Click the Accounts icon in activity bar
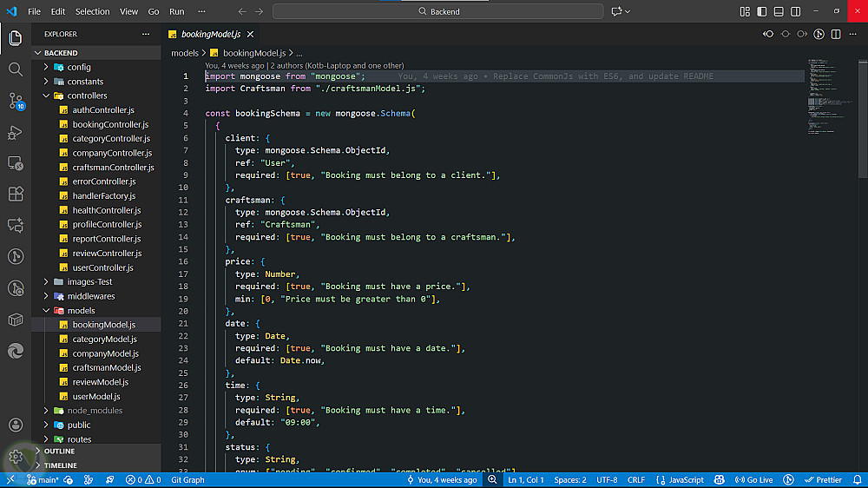Screen dimensions: 868x488 point(15,425)
